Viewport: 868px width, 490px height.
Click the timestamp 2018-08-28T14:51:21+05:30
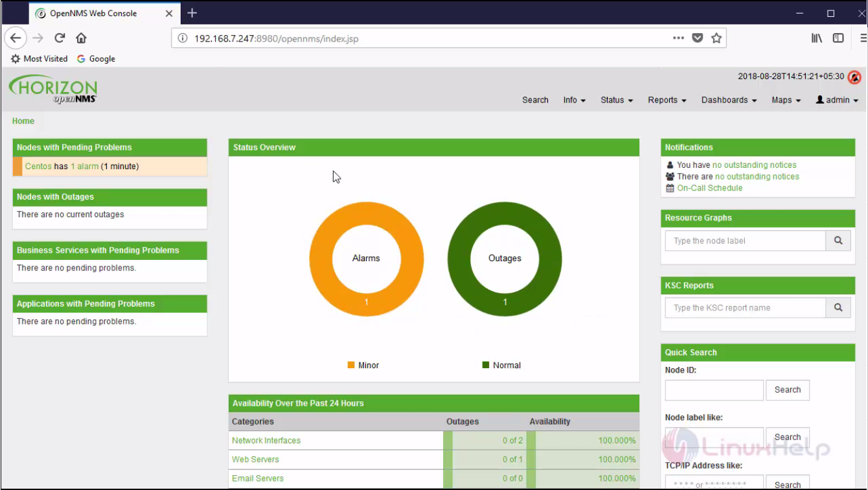point(791,76)
